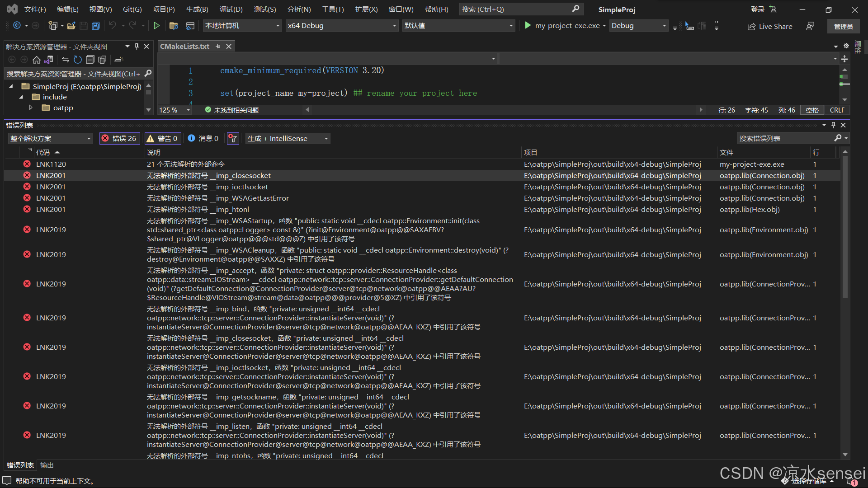The height and width of the screenshot is (488, 868).
Task: Collapse the SimpleProj root tree node
Action: (11, 86)
